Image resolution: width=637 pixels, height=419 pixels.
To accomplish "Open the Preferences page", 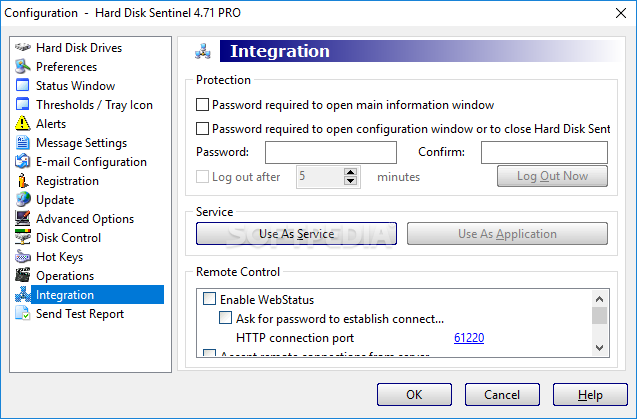I will point(67,67).
